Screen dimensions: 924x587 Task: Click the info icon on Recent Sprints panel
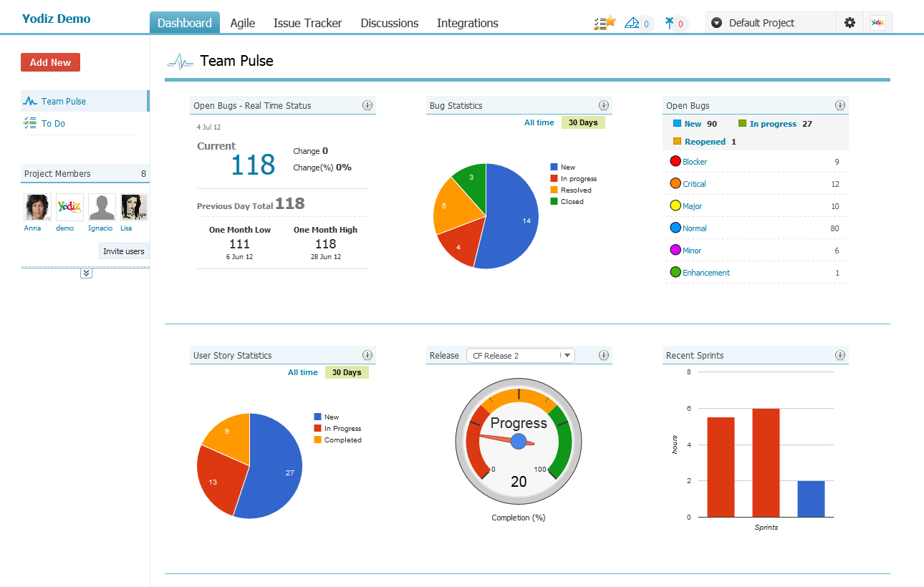[840, 355]
